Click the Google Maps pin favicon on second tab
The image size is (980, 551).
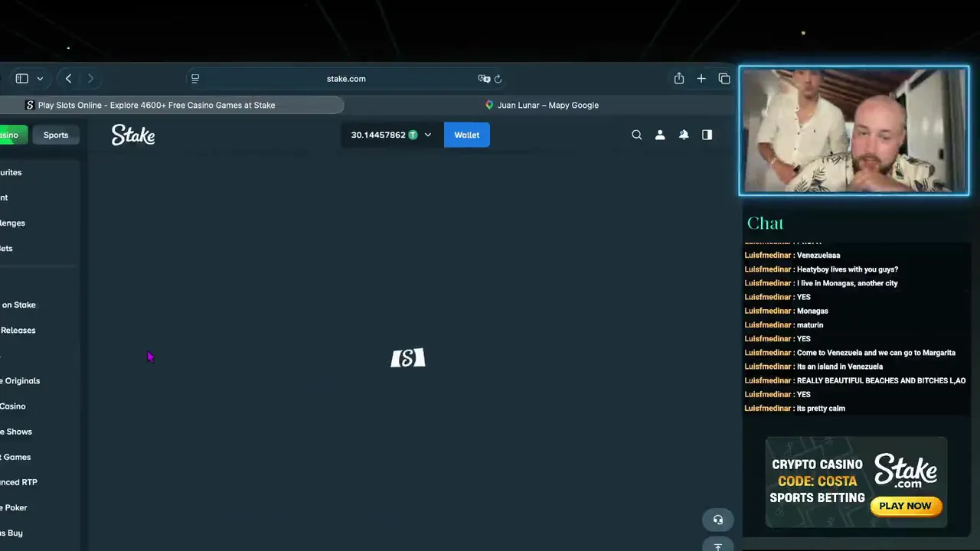489,105
